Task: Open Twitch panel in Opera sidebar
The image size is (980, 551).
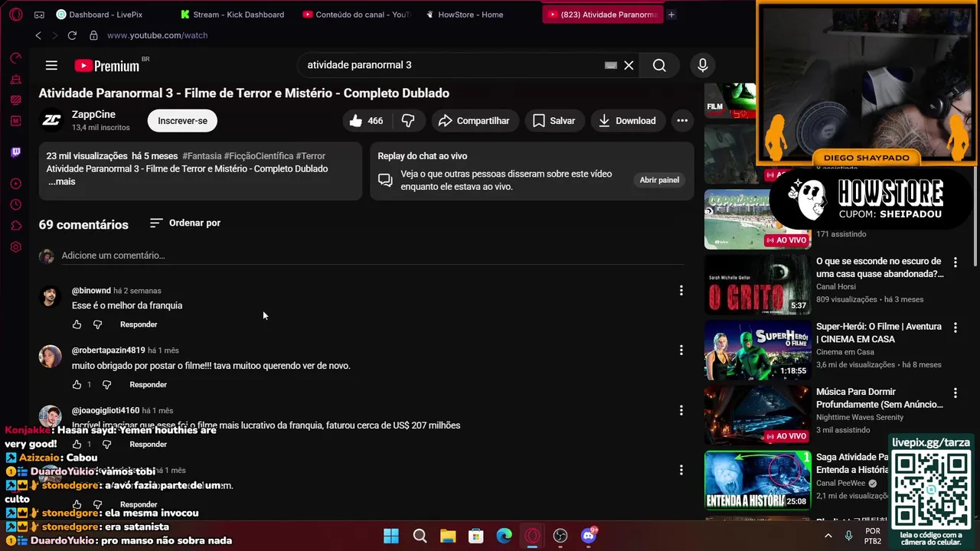Action: 15,152
